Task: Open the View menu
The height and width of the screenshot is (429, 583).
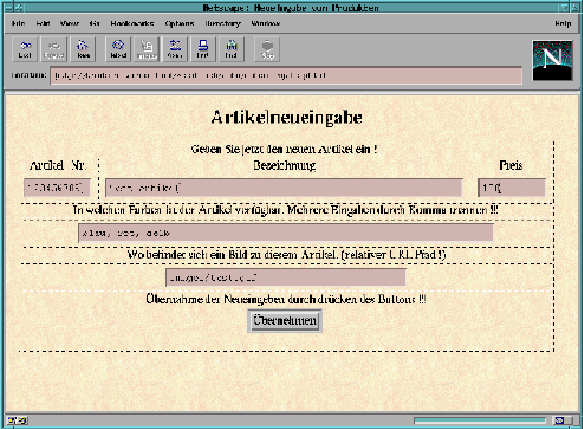Action: tap(70, 24)
